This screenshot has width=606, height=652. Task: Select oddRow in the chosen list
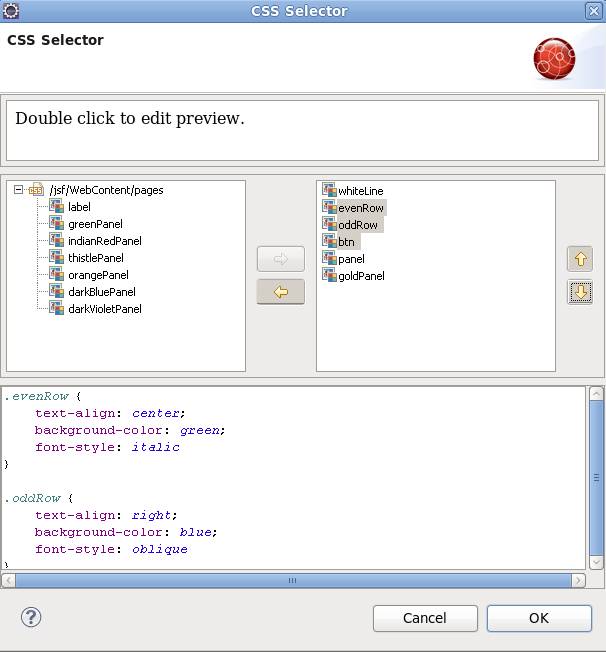click(358, 225)
